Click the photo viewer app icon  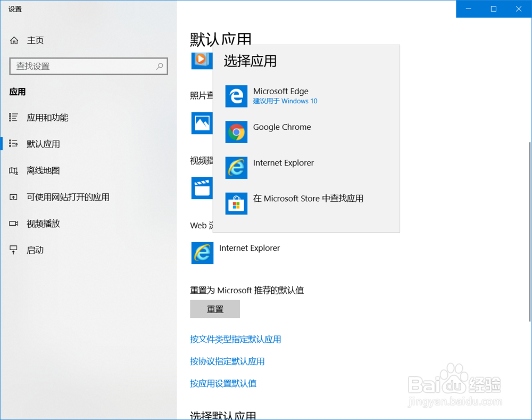[x=202, y=123]
